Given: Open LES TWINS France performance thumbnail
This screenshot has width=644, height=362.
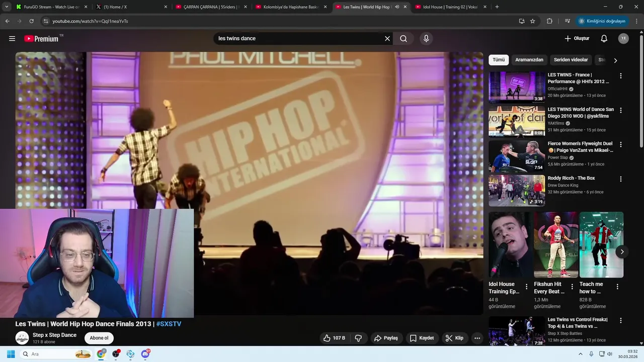Looking at the screenshot, I should [x=517, y=87].
